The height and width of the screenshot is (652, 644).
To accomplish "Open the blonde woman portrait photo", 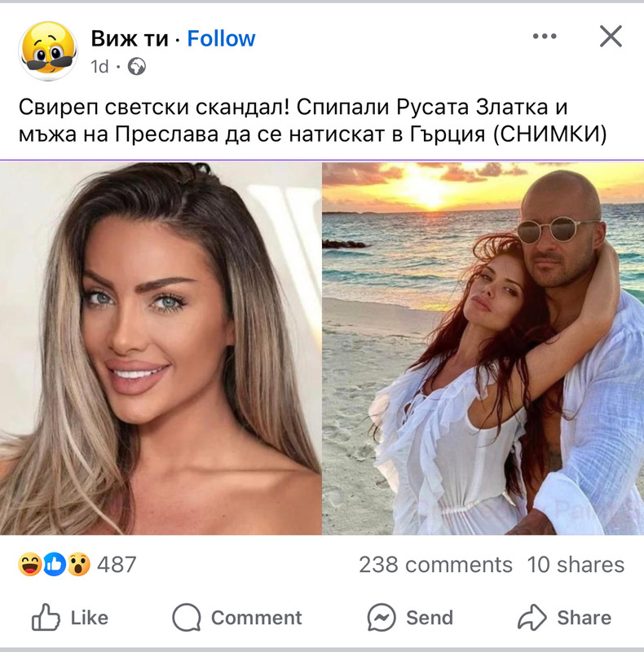I will (161, 349).
